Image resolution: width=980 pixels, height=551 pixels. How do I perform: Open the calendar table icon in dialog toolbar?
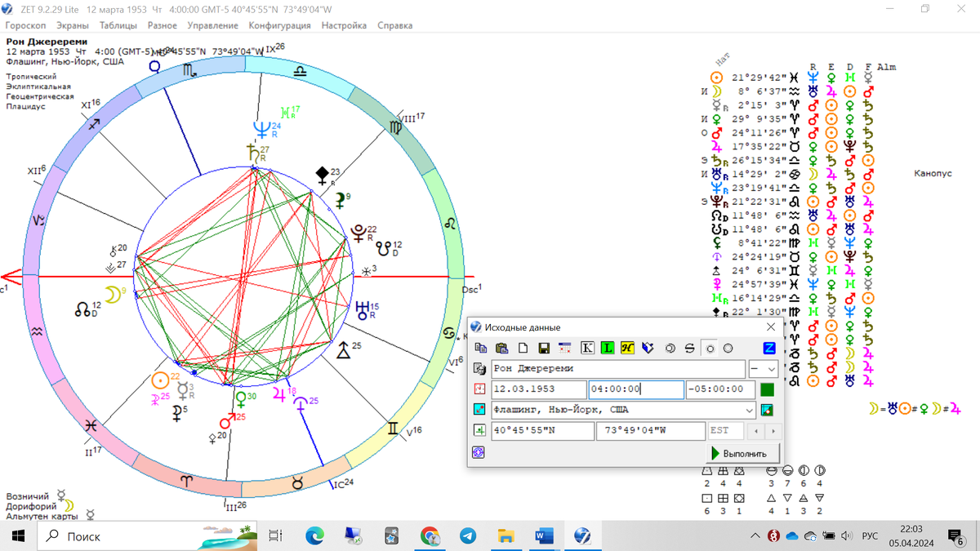tap(564, 348)
